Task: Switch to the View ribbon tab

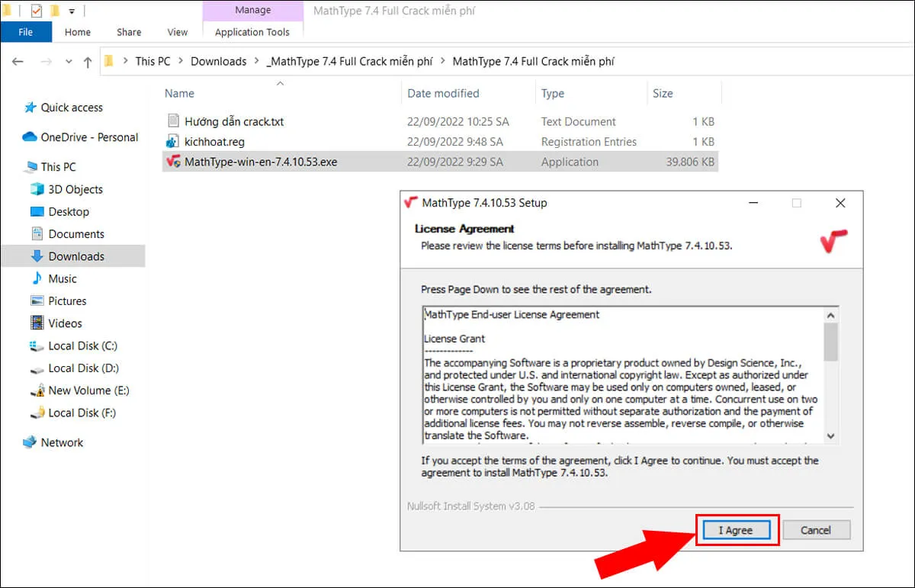Action: point(177,32)
